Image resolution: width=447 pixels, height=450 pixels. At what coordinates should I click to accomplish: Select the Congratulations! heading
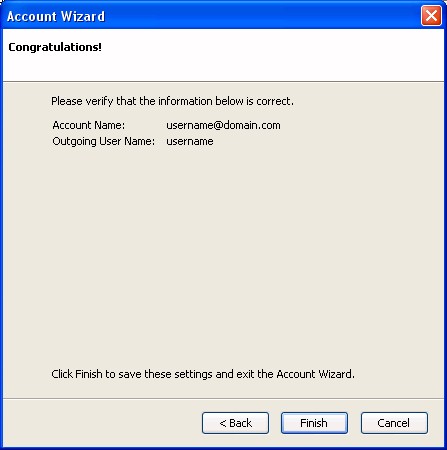55,47
